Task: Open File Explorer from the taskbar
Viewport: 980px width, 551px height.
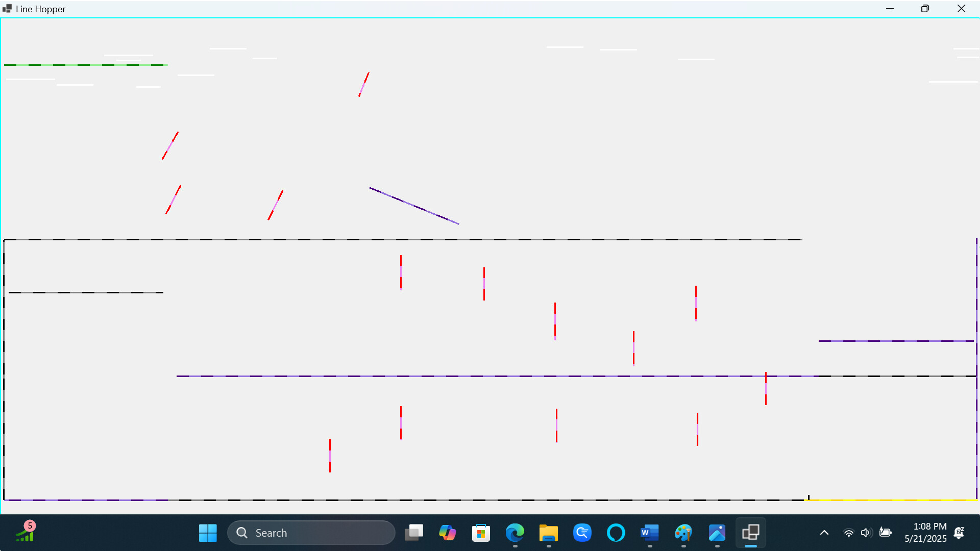Action: (x=548, y=532)
